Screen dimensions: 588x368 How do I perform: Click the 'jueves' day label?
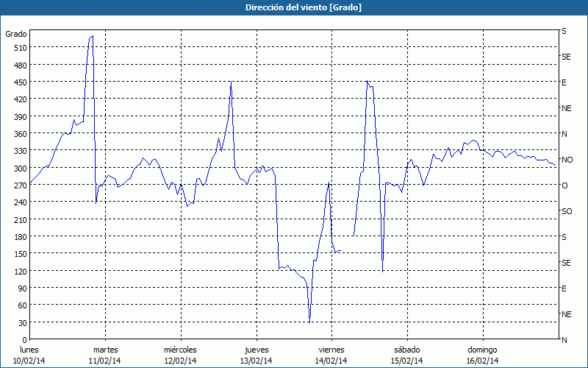[x=256, y=350]
